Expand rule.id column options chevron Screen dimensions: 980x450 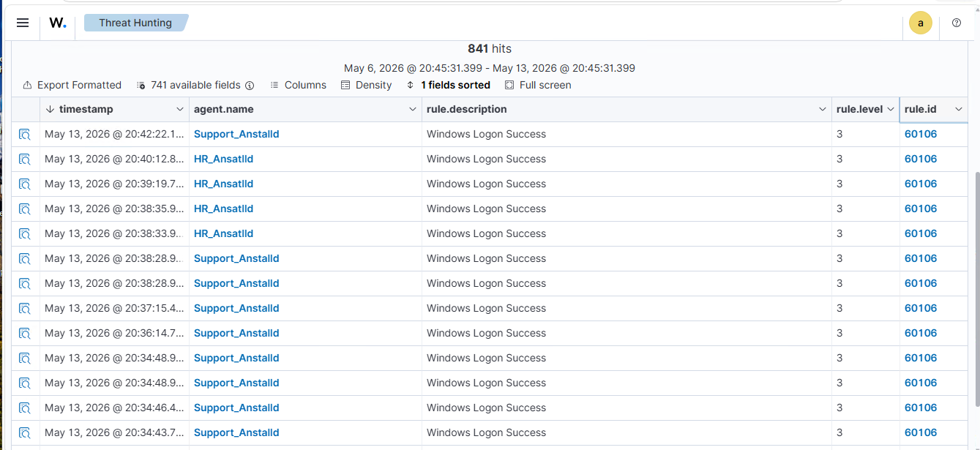pos(959,109)
